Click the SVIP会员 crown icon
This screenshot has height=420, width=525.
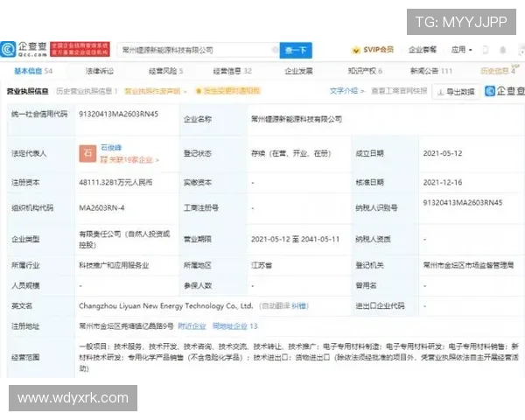[x=356, y=50]
